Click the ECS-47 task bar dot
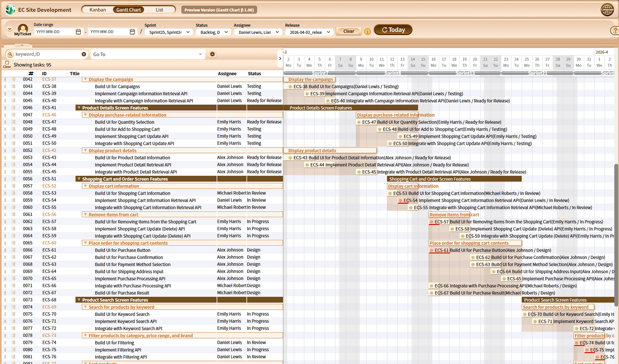The height and width of the screenshot is (364, 619). pos(359,122)
